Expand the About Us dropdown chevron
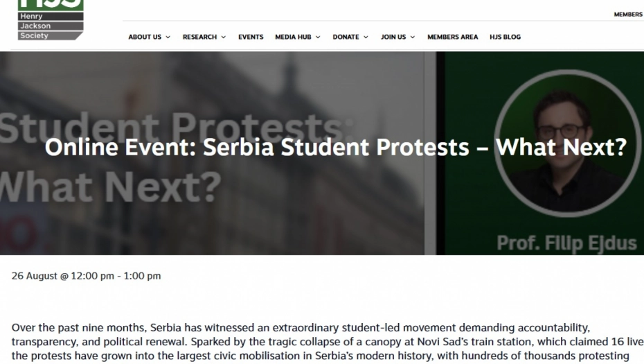This screenshot has height=364, width=644. pos(168,37)
